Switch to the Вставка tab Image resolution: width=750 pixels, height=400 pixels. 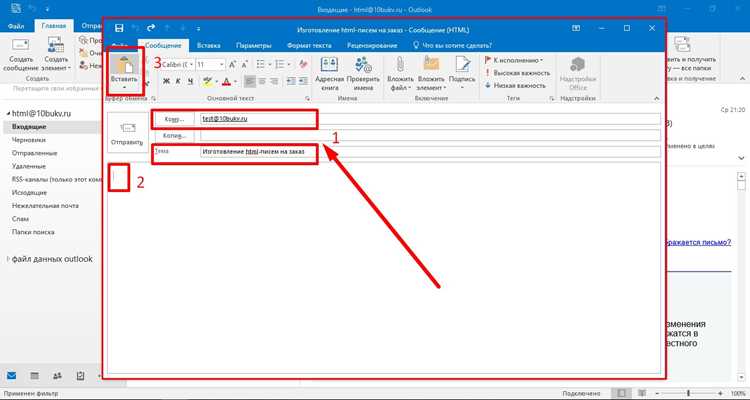[209, 45]
